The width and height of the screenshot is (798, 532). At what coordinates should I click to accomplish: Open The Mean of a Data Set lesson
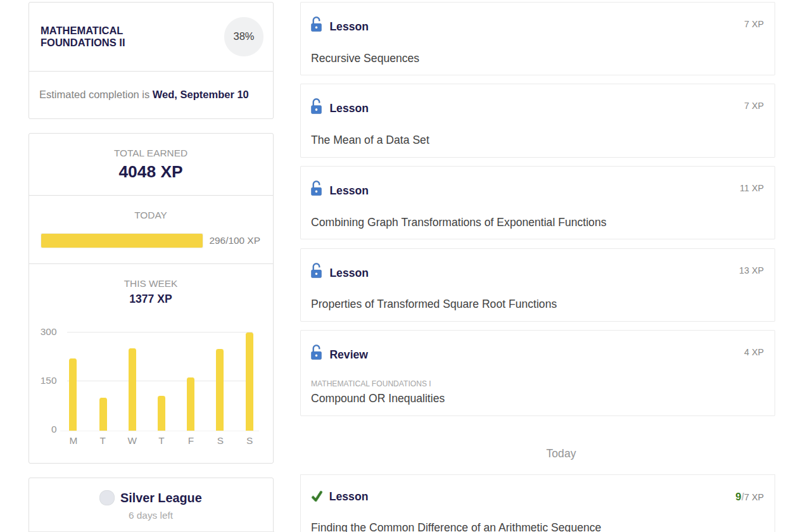pyautogui.click(x=370, y=140)
